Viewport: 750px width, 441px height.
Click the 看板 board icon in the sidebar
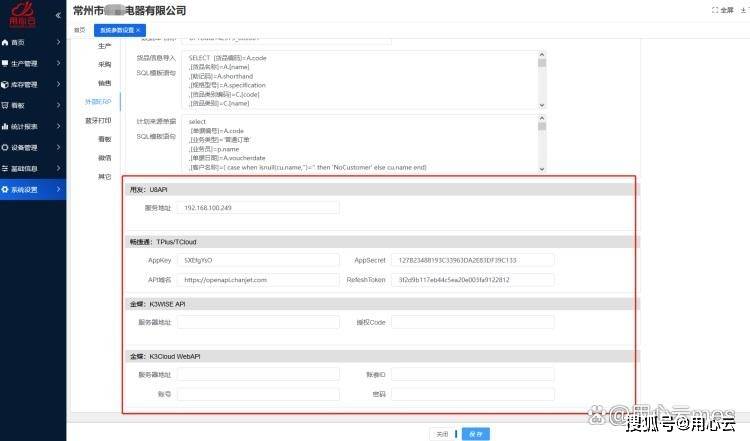point(5,105)
